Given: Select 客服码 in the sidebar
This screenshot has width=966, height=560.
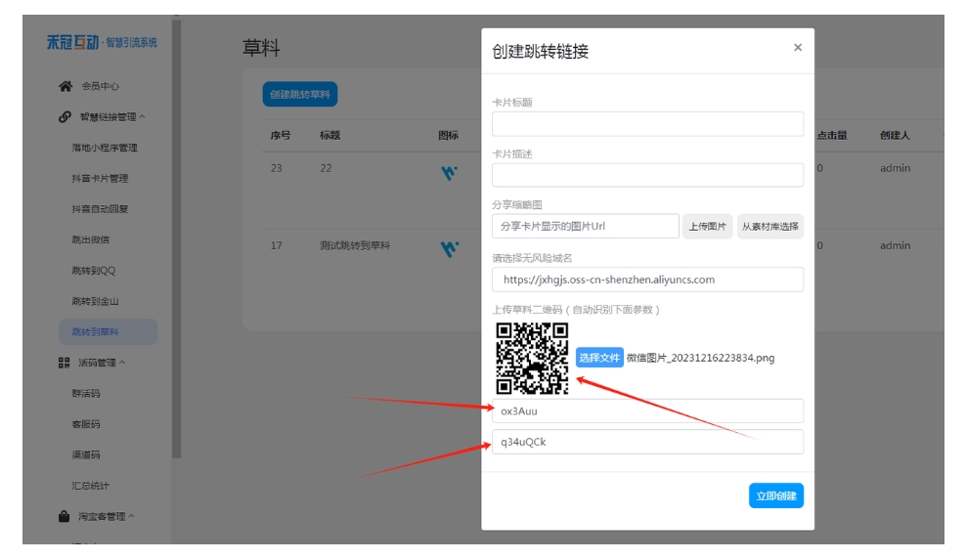Looking at the screenshot, I should click(x=86, y=424).
